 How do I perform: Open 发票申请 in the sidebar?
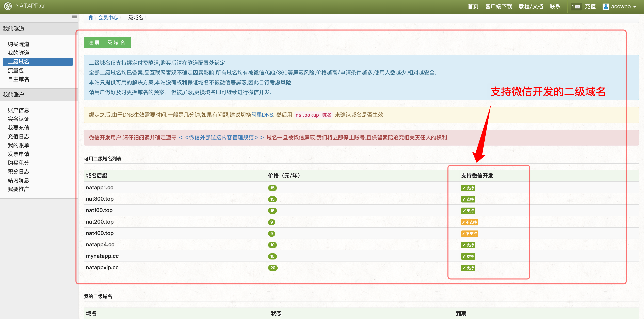pyautogui.click(x=19, y=154)
